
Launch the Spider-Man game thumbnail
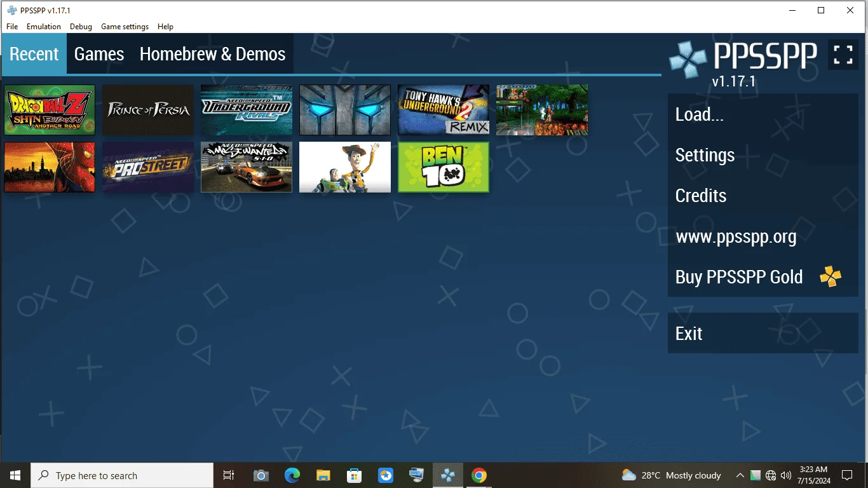(x=50, y=167)
